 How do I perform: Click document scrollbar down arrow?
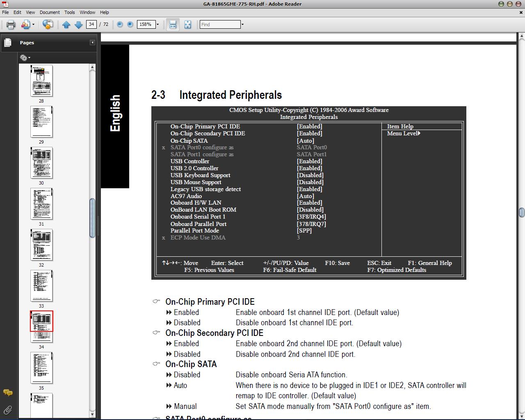tap(521, 415)
